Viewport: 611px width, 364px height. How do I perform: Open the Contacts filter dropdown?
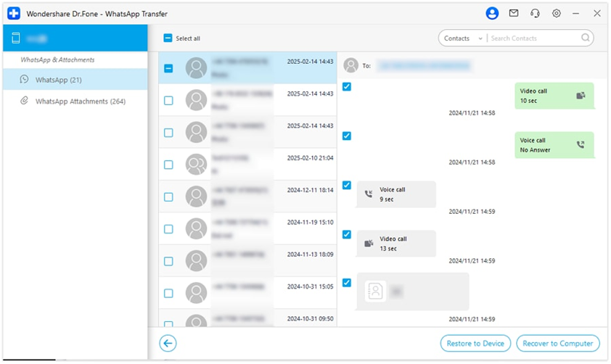click(463, 38)
